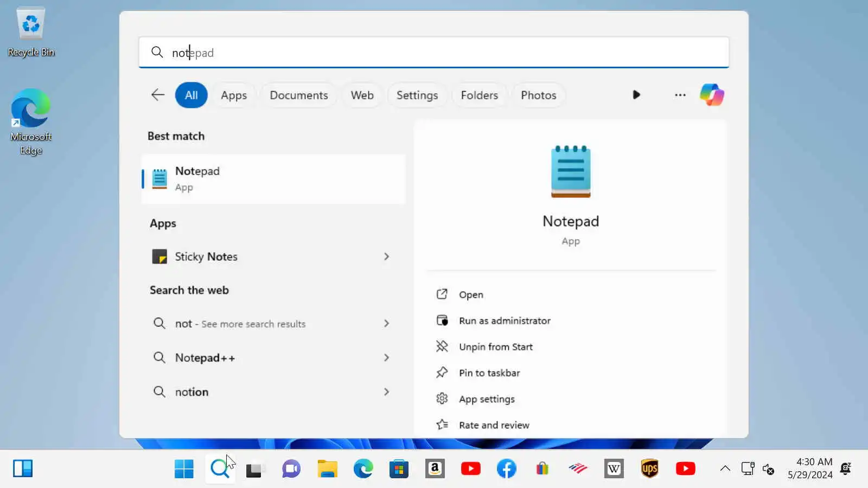Click the search text input field
Image resolution: width=868 pixels, height=488 pixels.
click(x=434, y=53)
